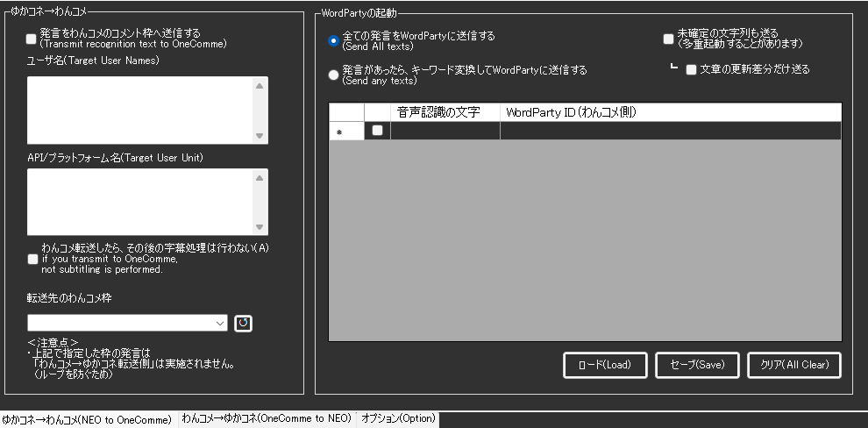Click the new-row asterisk row header

346,131
